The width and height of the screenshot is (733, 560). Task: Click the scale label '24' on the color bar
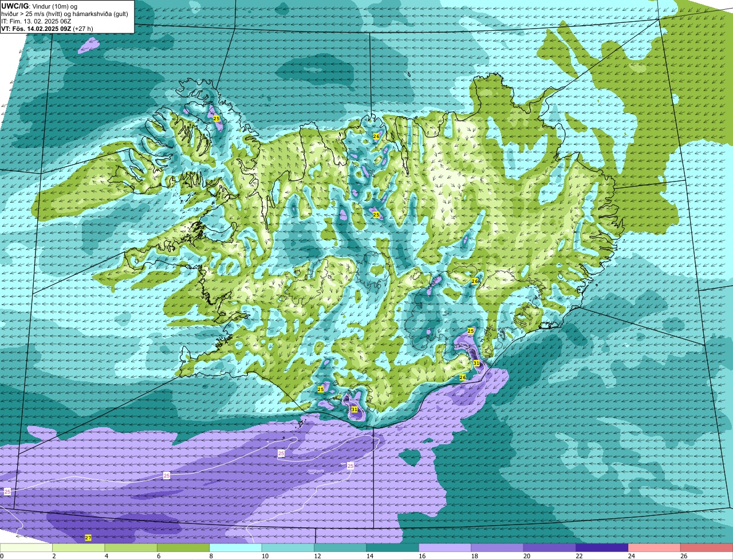632,556
